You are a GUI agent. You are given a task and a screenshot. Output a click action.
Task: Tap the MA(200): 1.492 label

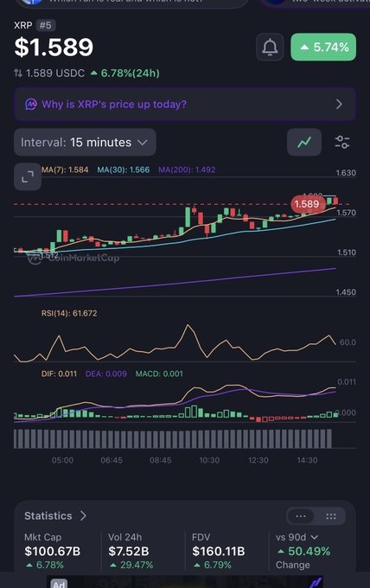[x=187, y=169]
